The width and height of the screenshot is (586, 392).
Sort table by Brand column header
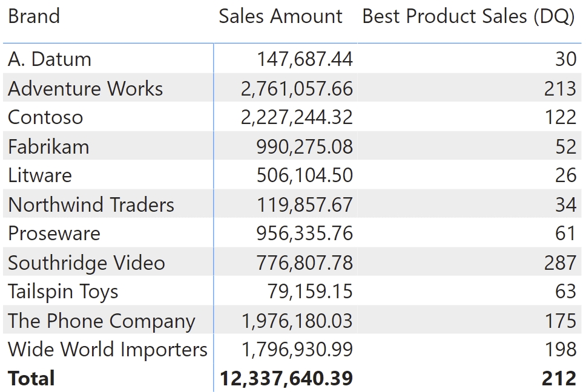(x=34, y=16)
